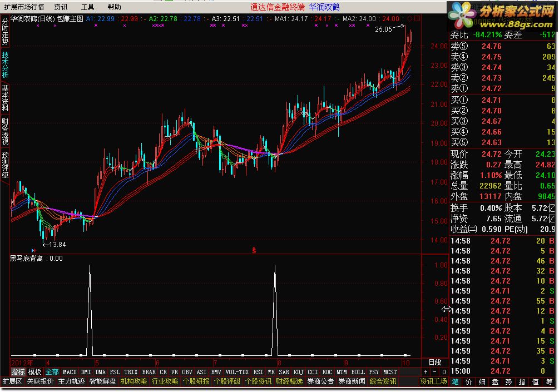This screenshot has width=559, height=392.
Task: Switch indicator to DMI
Action: pos(86,371)
